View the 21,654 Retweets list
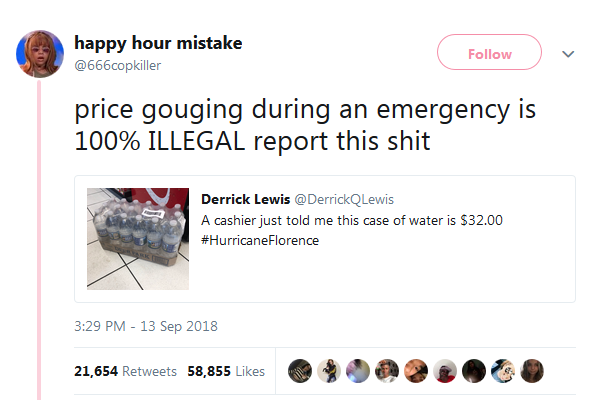 126,371
